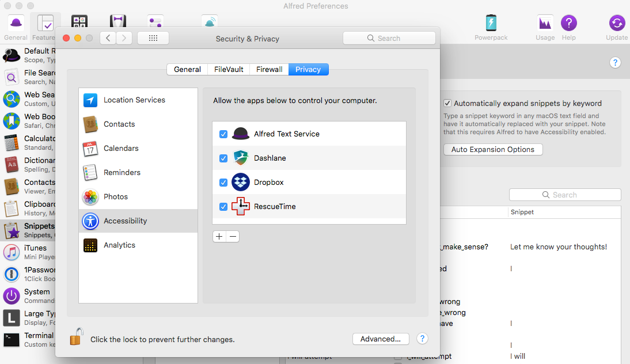This screenshot has width=630, height=364.
Task: Uncheck RescueTime accessibility access
Action: point(223,207)
